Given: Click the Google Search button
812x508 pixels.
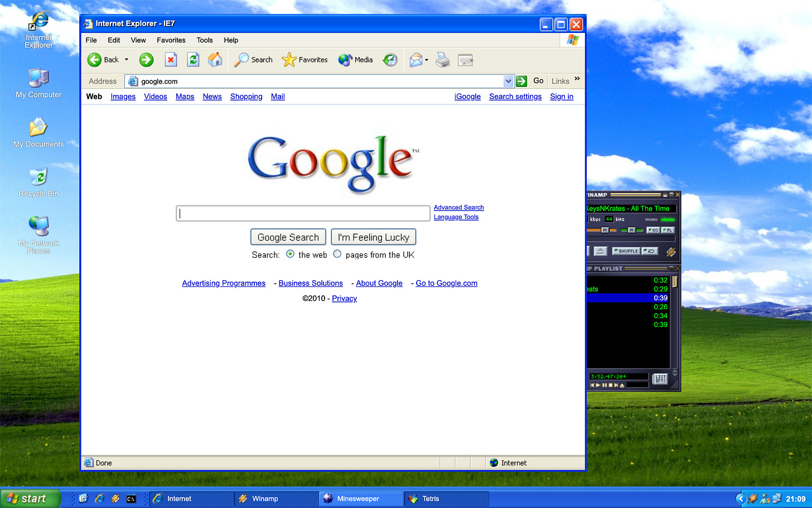Looking at the screenshot, I should 288,237.
